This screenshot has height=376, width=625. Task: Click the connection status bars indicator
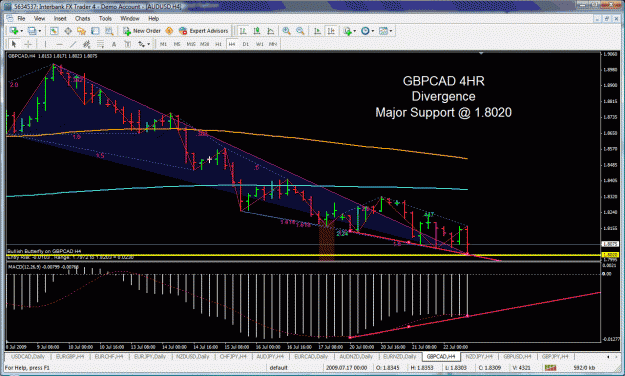click(x=550, y=367)
